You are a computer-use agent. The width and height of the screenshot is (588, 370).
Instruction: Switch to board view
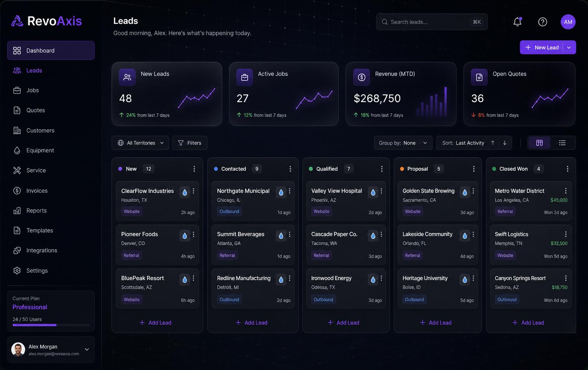pyautogui.click(x=539, y=143)
